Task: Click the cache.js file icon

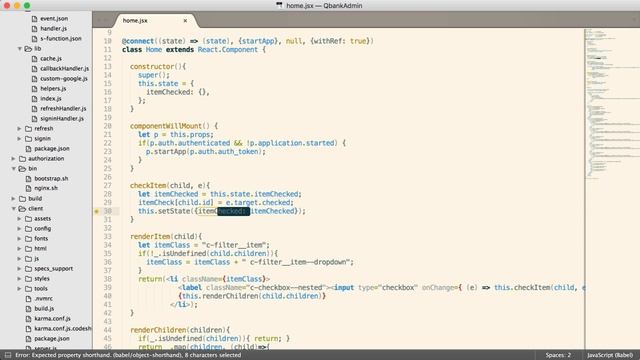Action: pyautogui.click(x=34, y=58)
